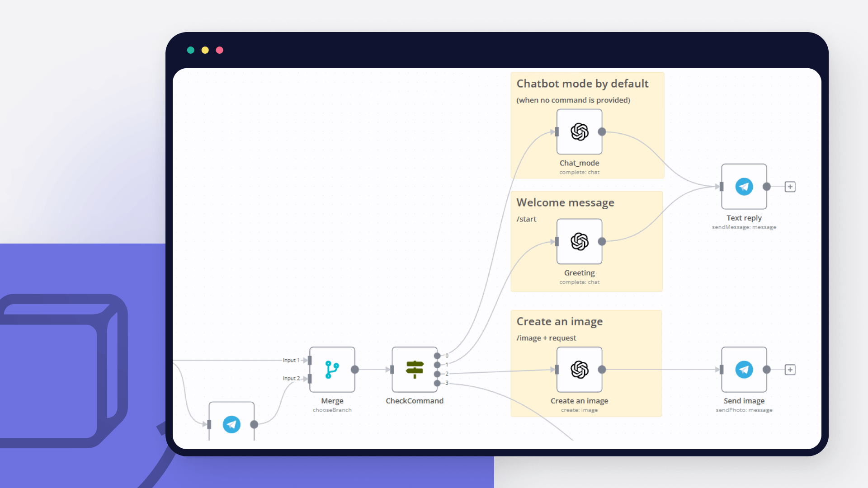
Task: Click the Create an image sticky note header
Action: 560,321
